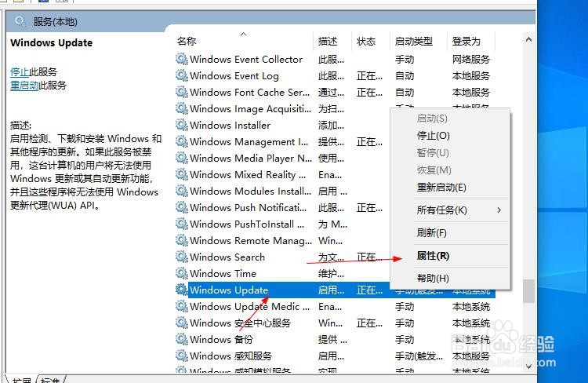Click gear icon of Windows Event Collector
This screenshot has width=588, height=383.
coord(182,59)
